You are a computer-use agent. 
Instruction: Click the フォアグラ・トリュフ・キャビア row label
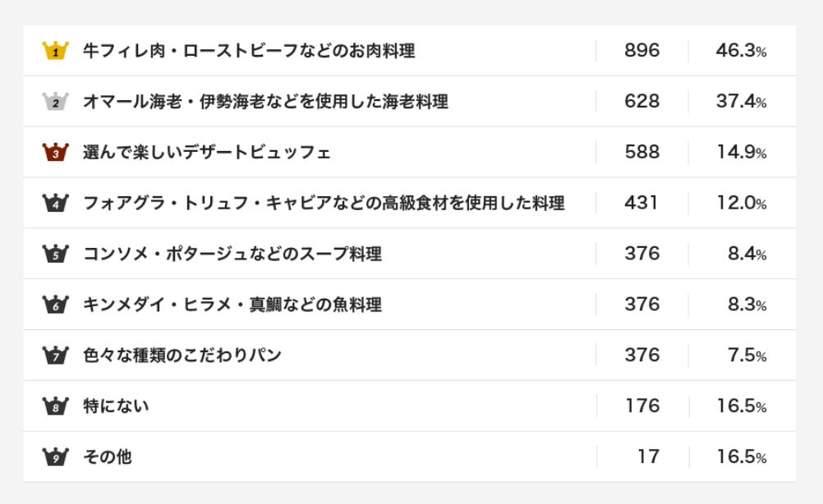324,203
